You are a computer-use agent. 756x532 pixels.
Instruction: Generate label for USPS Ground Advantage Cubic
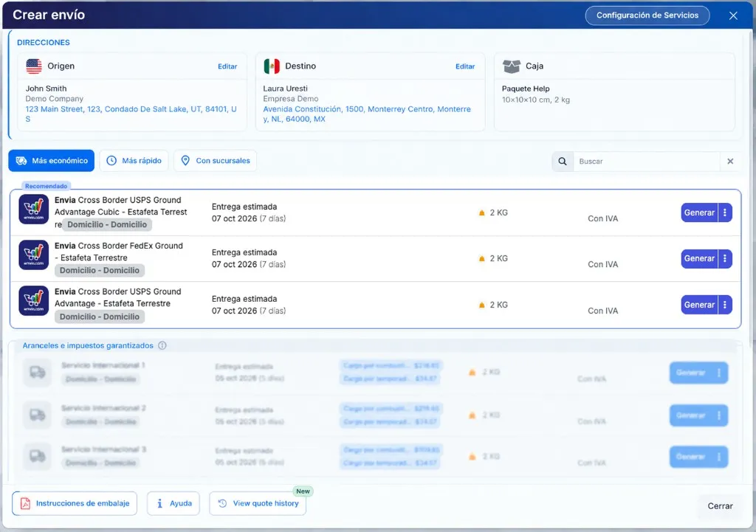click(699, 213)
